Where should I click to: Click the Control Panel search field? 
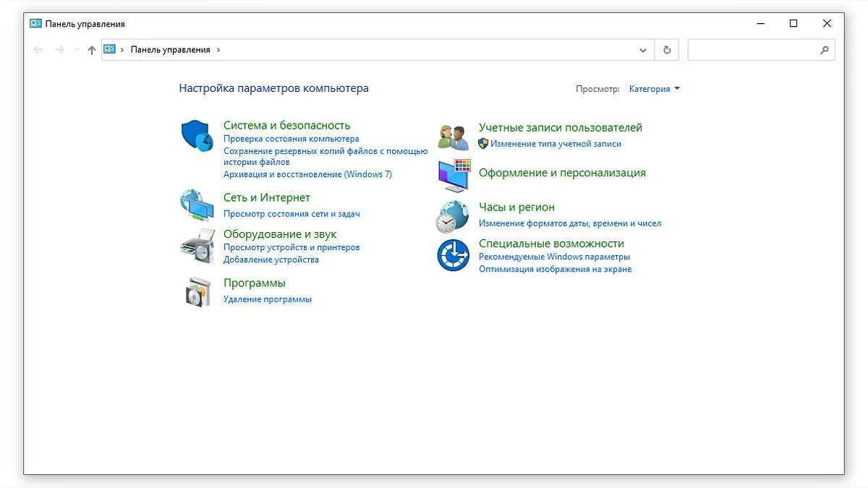point(752,50)
